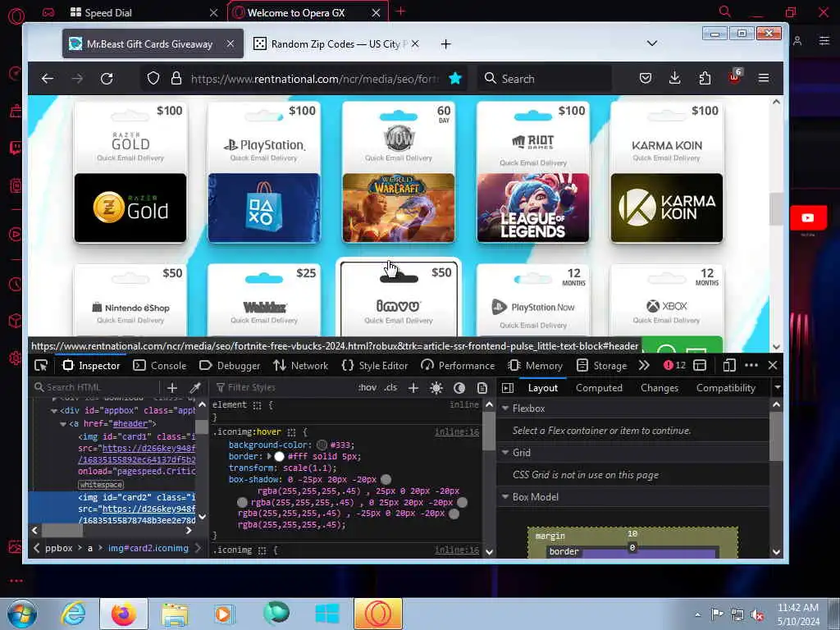Click the Search HTML field
The height and width of the screenshot is (630, 840).
95,387
